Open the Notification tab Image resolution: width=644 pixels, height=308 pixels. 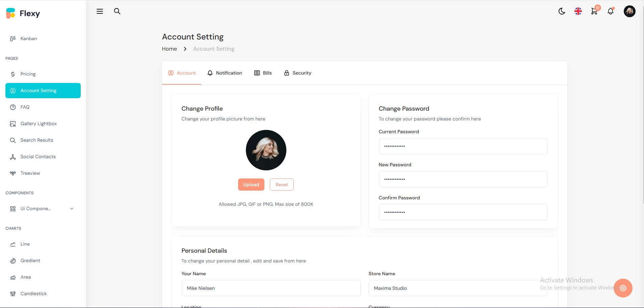225,73
